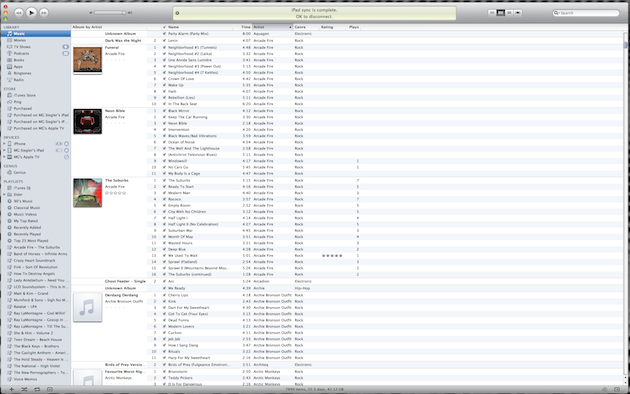Switch to grid view

509,13
